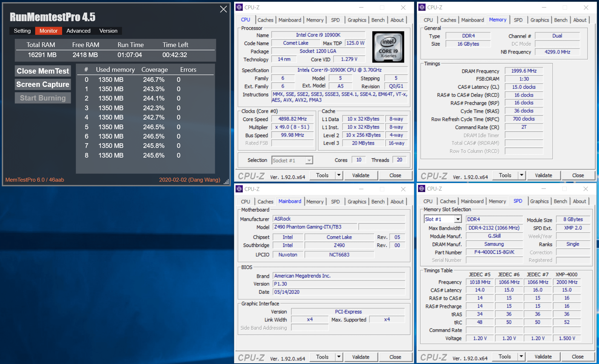Select Memory tab in the Mainboard CPU-Z window
The width and height of the screenshot is (599, 364).
pyautogui.click(x=315, y=202)
